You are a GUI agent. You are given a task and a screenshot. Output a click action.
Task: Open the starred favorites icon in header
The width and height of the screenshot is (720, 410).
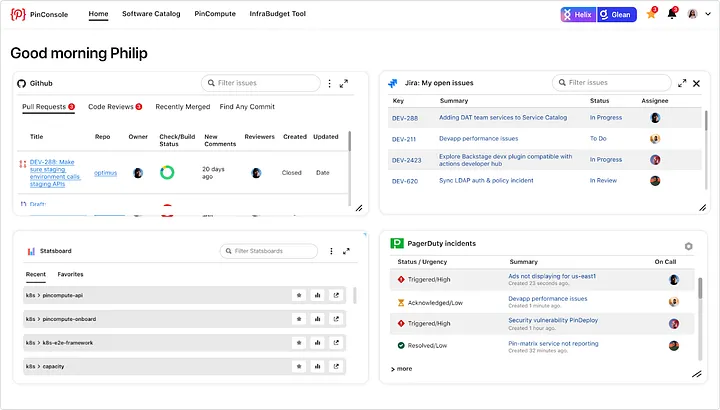click(651, 14)
